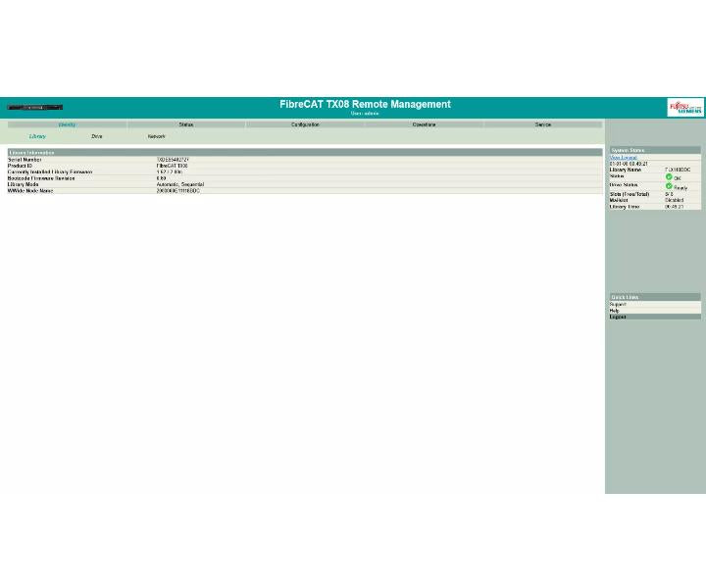Viewport: 706px width, 588px height.
Task: Select the Serial Number value text
Action: pos(173,160)
